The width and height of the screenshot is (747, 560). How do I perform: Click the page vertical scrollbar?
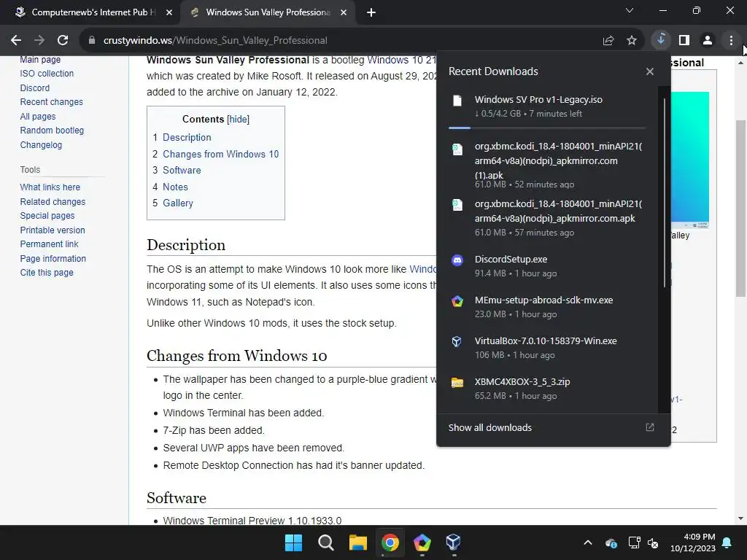pyautogui.click(x=740, y=208)
